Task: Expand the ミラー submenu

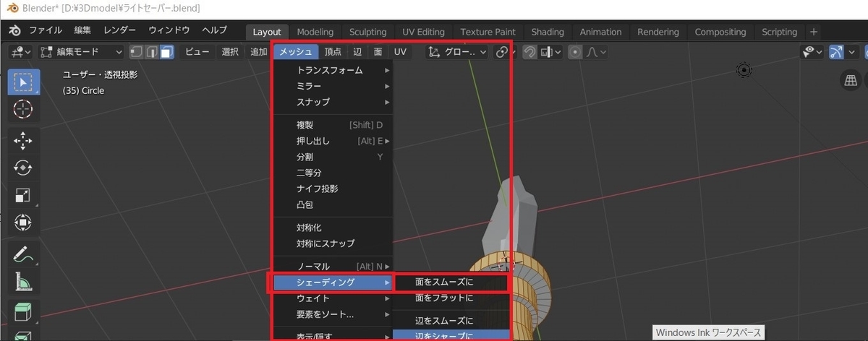Action: (x=333, y=86)
